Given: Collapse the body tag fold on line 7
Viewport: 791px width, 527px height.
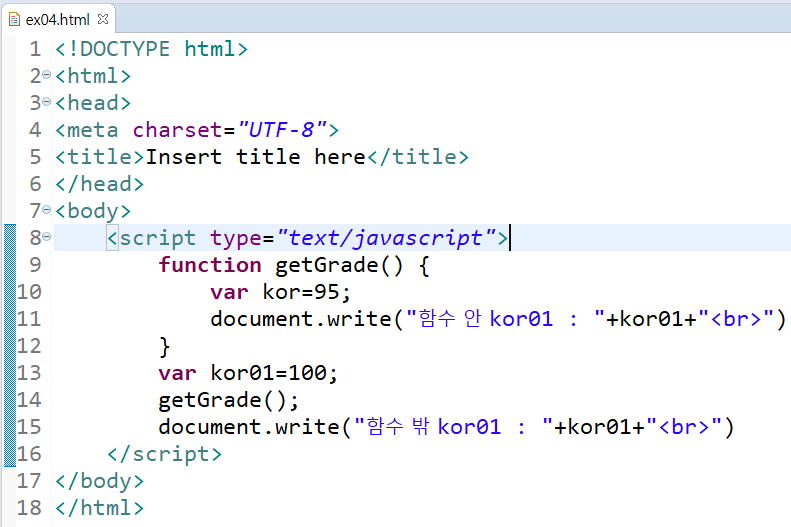Looking at the screenshot, I should pos(46,210).
